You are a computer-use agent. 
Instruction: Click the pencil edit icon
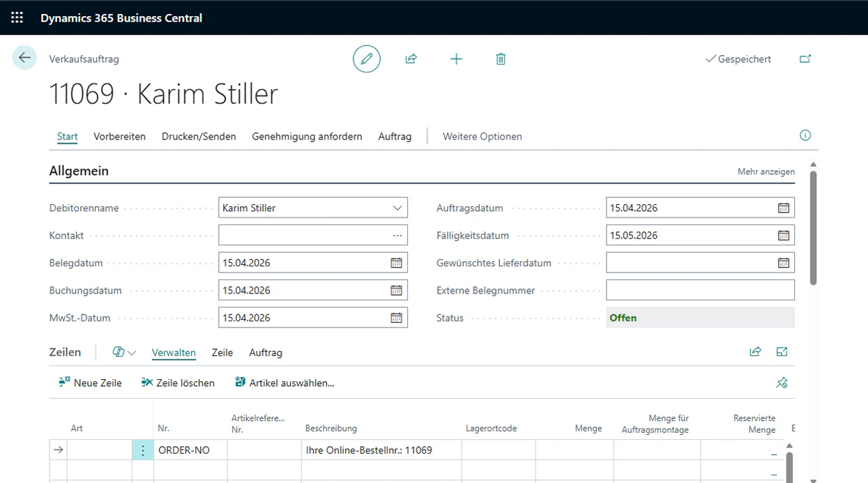[367, 59]
